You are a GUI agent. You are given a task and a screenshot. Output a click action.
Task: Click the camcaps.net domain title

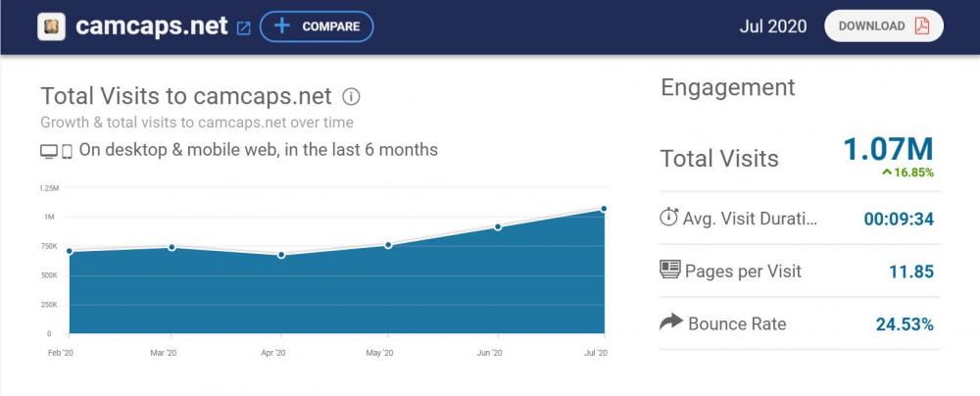(x=152, y=26)
